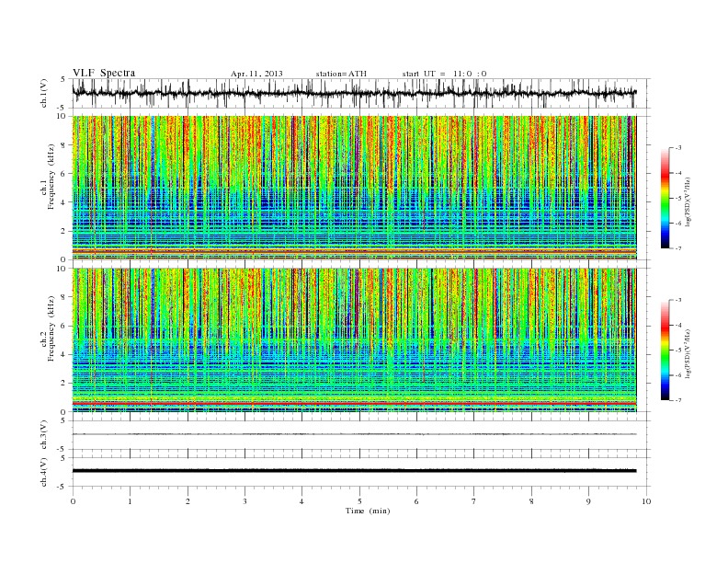Screen dimensions: 728x563
Task: Click time axis tick label "9" at bottom
Action: 588,501
